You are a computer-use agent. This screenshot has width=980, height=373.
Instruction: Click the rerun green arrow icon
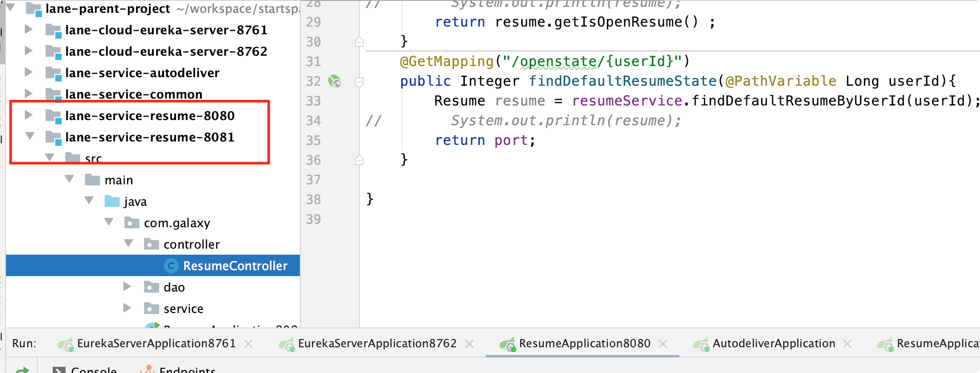pyautogui.click(x=22, y=370)
